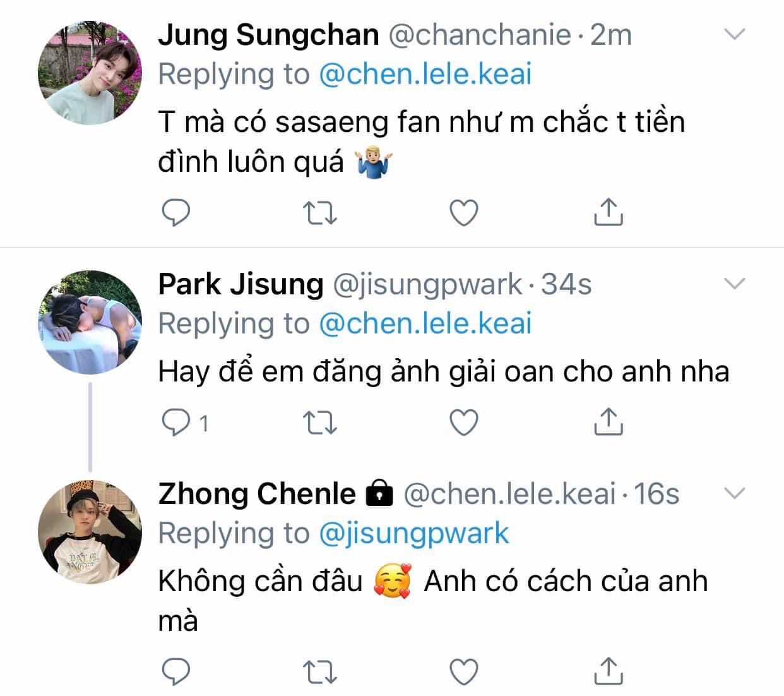Share Jung Sungchan's tweet
The width and height of the screenshot is (784, 696).
pyautogui.click(x=609, y=213)
